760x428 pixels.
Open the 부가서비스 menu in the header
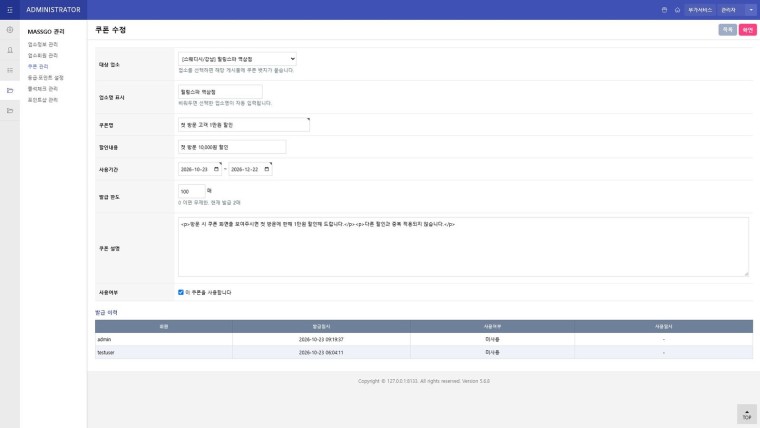click(x=699, y=10)
